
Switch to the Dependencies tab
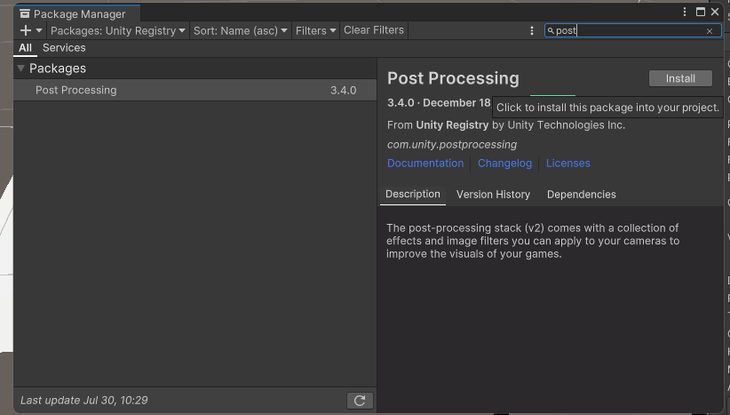pyautogui.click(x=581, y=195)
